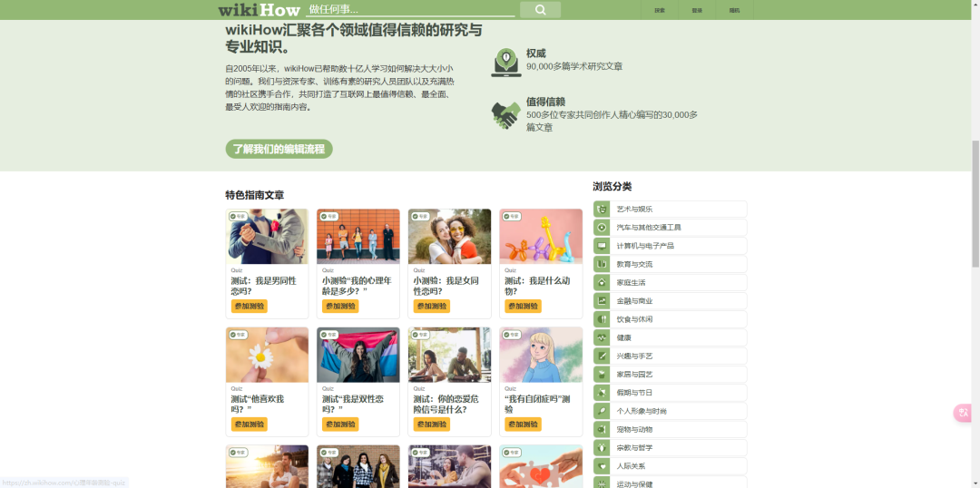Click the 个人形象与时尚 brush icon
This screenshot has width=980, height=488.
[x=602, y=411]
